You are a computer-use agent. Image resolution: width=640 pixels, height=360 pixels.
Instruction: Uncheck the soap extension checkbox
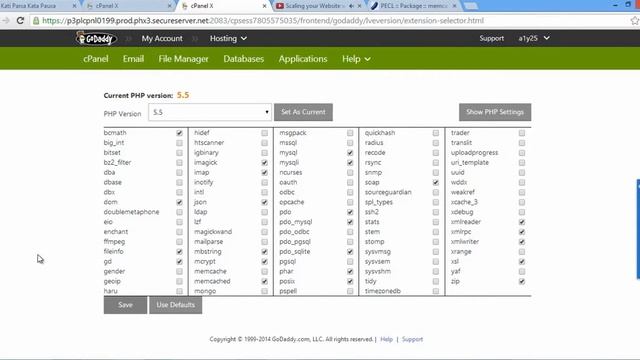[x=436, y=182]
